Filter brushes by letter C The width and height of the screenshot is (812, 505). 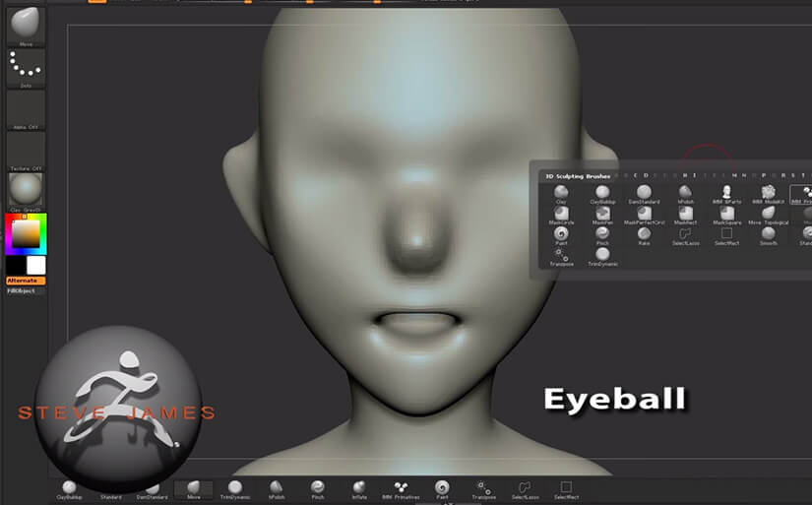tap(635, 175)
